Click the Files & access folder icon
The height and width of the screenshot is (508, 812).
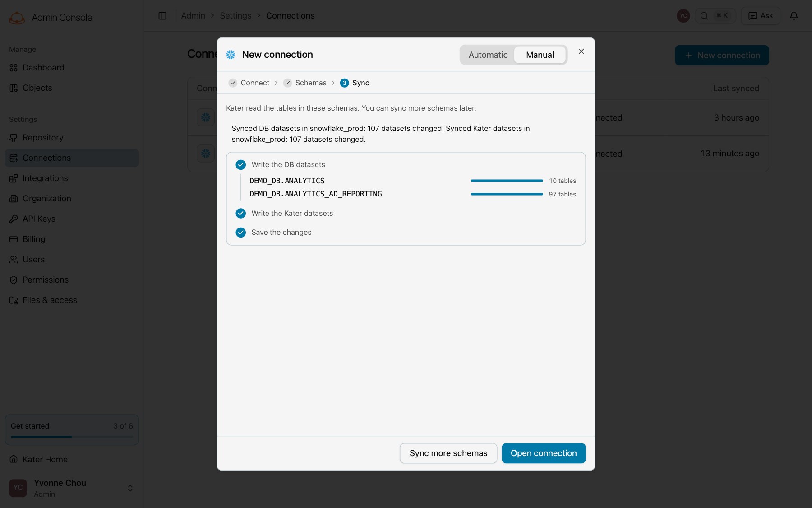click(x=14, y=300)
